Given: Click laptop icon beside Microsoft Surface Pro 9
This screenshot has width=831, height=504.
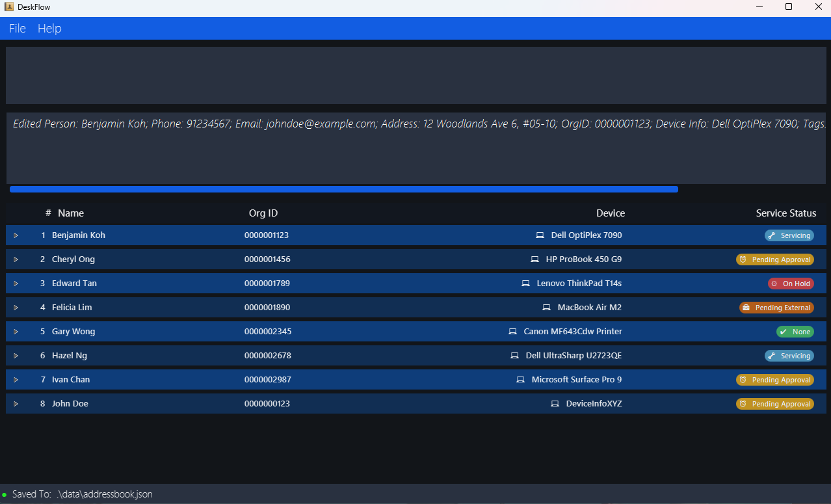Looking at the screenshot, I should point(520,380).
